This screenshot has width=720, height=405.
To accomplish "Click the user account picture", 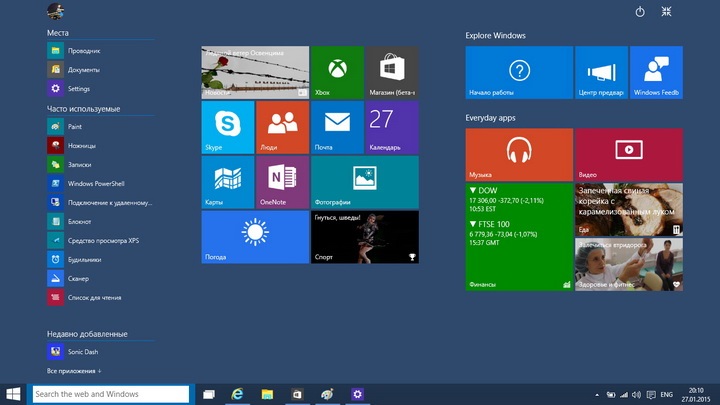I will click(55, 12).
